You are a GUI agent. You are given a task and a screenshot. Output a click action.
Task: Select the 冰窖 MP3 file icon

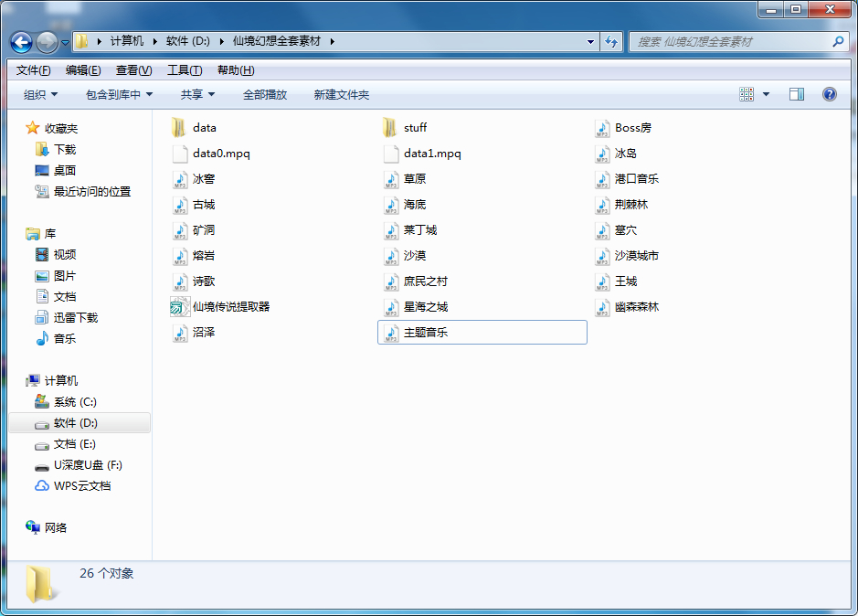(x=180, y=179)
